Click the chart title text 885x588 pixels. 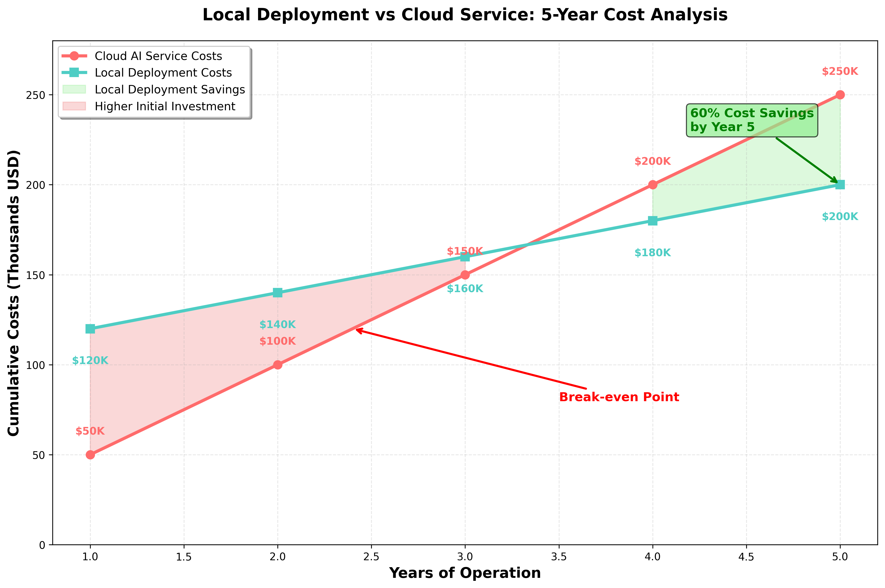(465, 15)
